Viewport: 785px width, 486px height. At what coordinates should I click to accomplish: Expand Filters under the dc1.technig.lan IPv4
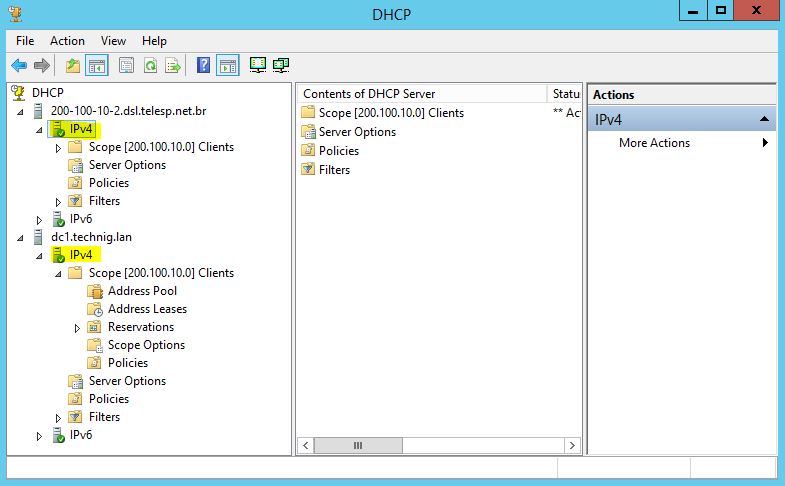[58, 418]
